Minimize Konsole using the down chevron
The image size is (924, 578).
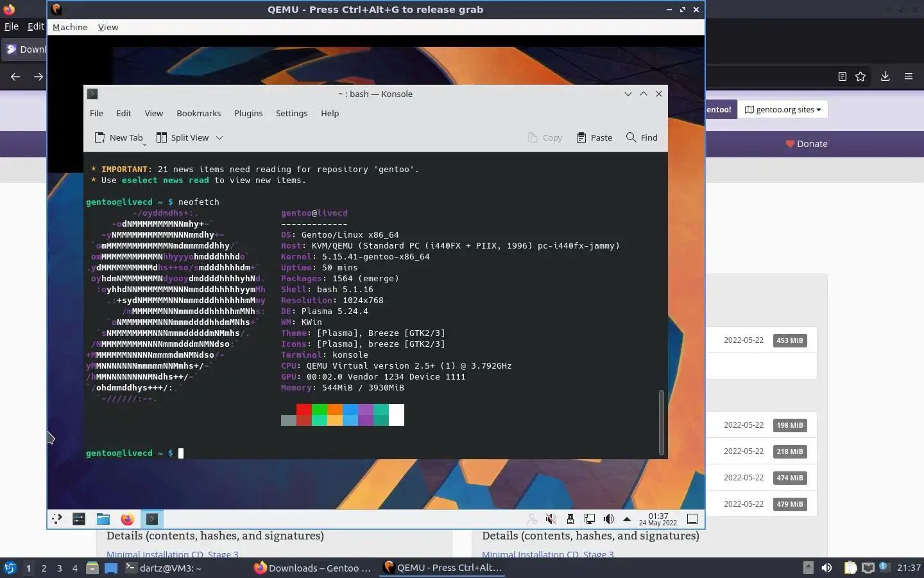coord(628,94)
